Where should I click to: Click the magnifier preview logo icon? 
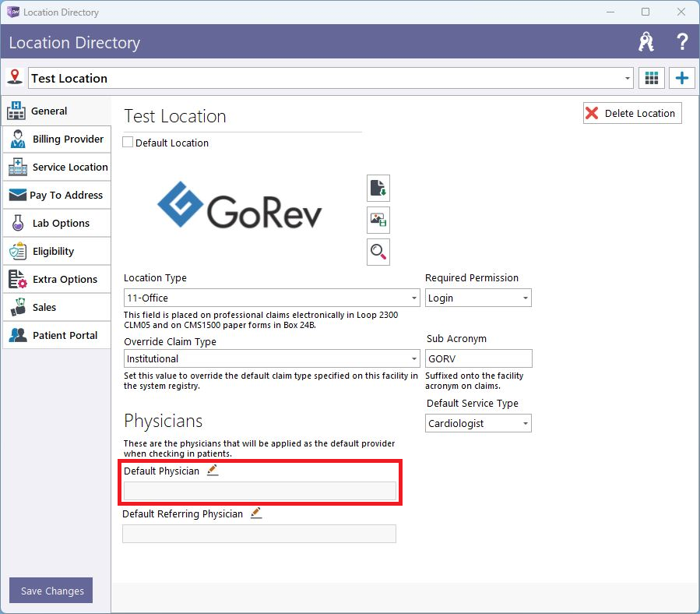378,252
